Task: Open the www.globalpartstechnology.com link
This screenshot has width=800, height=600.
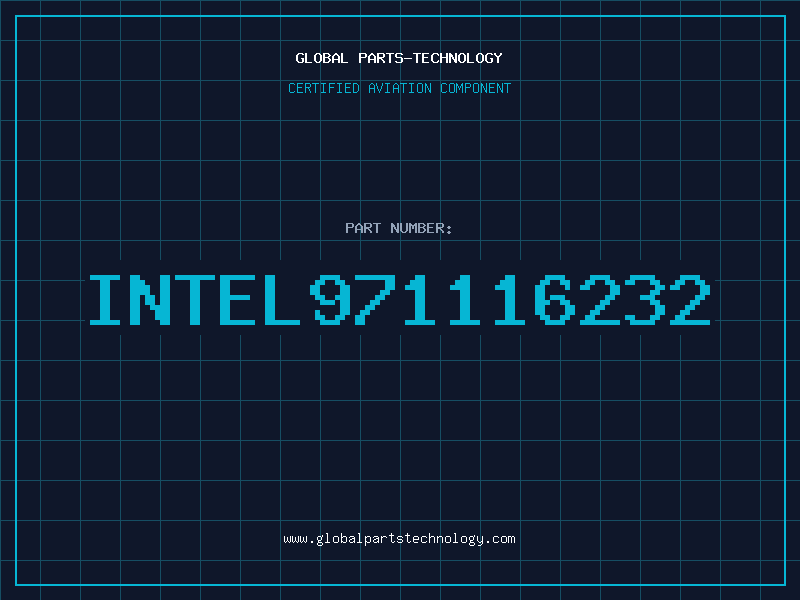Action: [399, 539]
